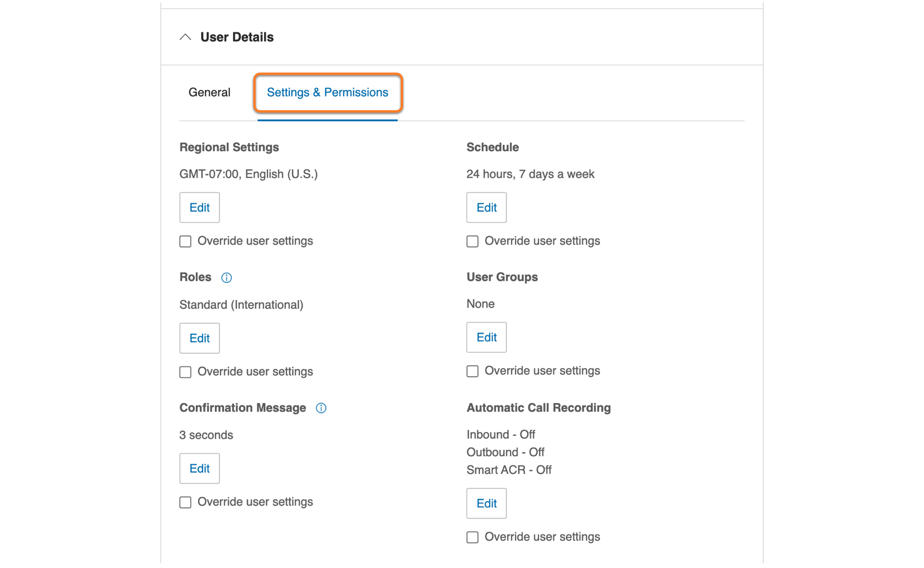Enable override for User Groups
924x568 pixels.
472,371
